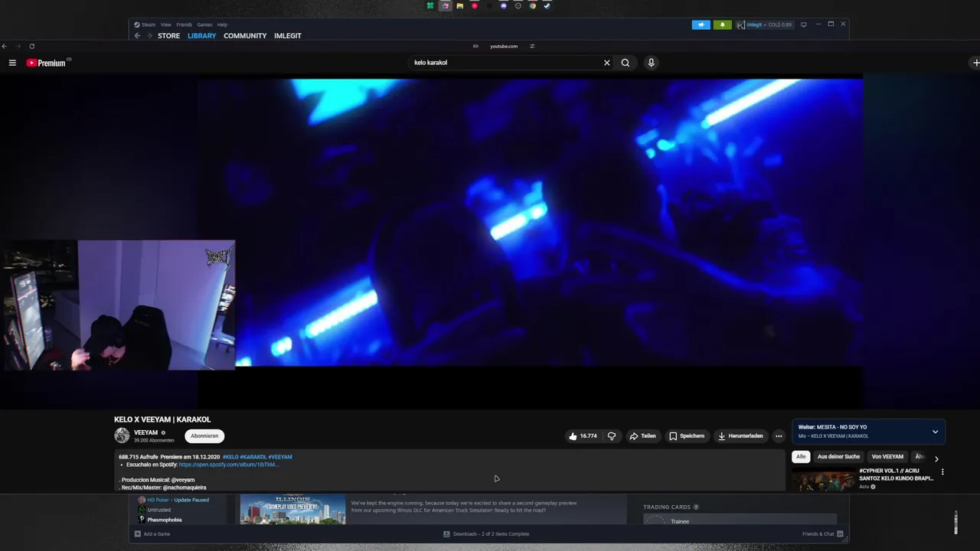Open the Spotify album link in description
980x551 pixels.
pos(229,465)
